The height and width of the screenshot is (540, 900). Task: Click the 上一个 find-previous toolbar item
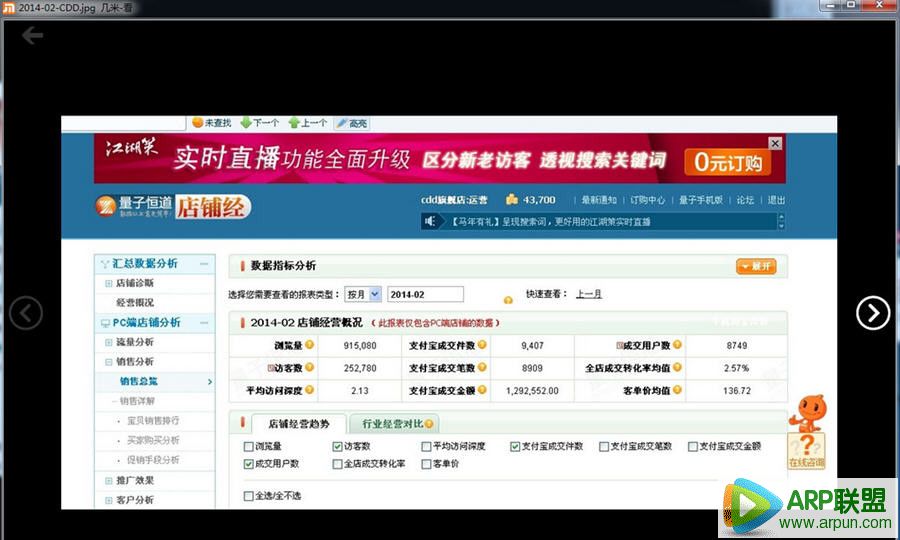308,123
